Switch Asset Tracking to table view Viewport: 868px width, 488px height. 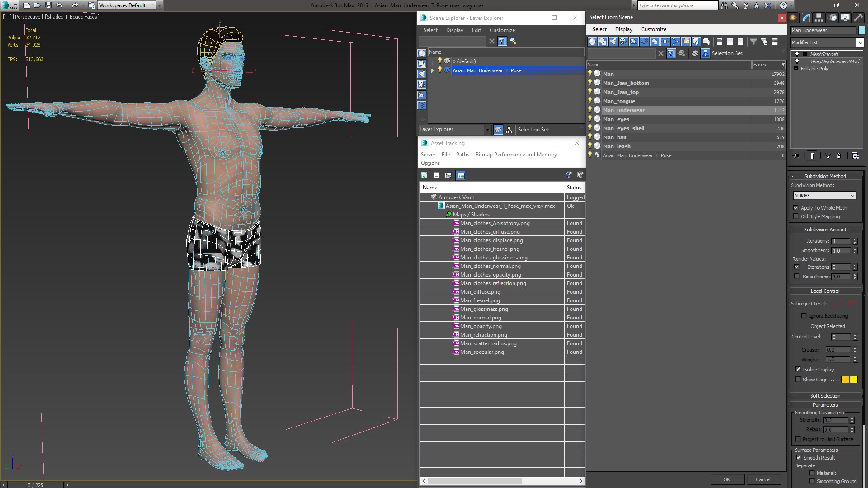(461, 175)
